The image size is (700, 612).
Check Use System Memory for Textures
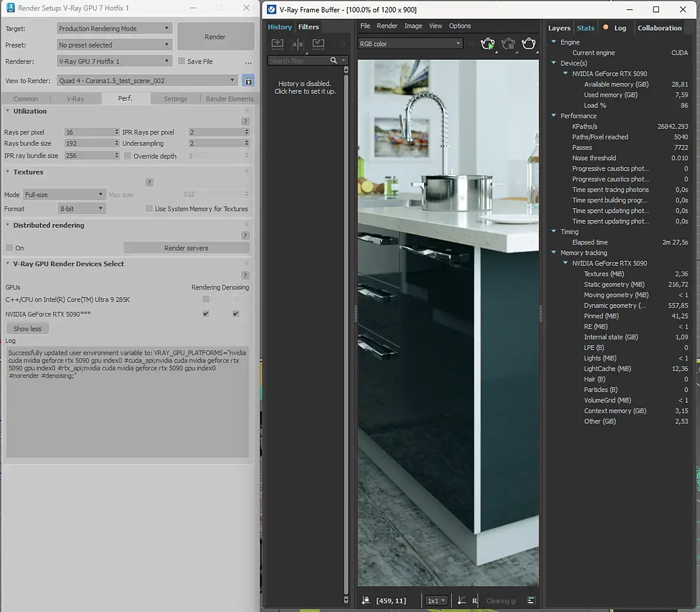tap(149, 209)
